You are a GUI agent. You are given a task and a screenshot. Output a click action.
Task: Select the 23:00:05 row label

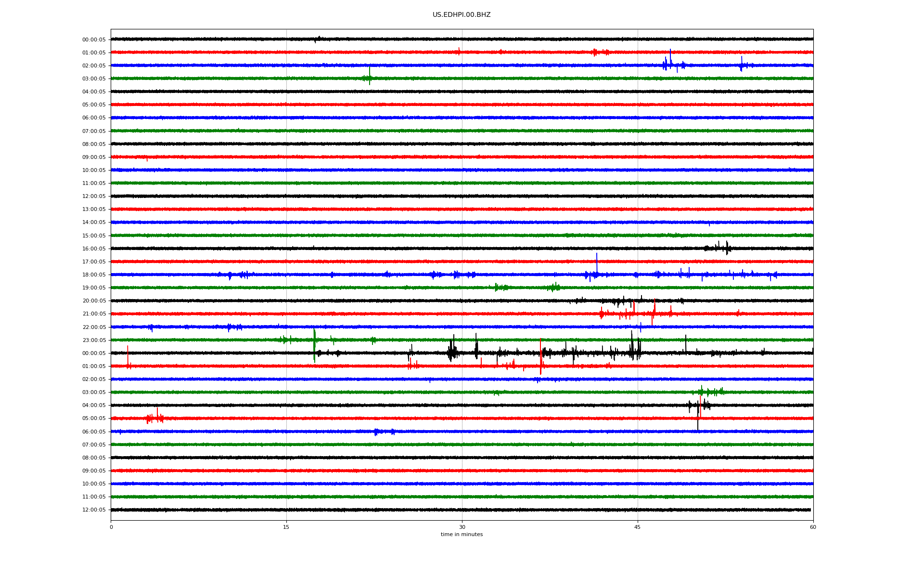click(94, 341)
